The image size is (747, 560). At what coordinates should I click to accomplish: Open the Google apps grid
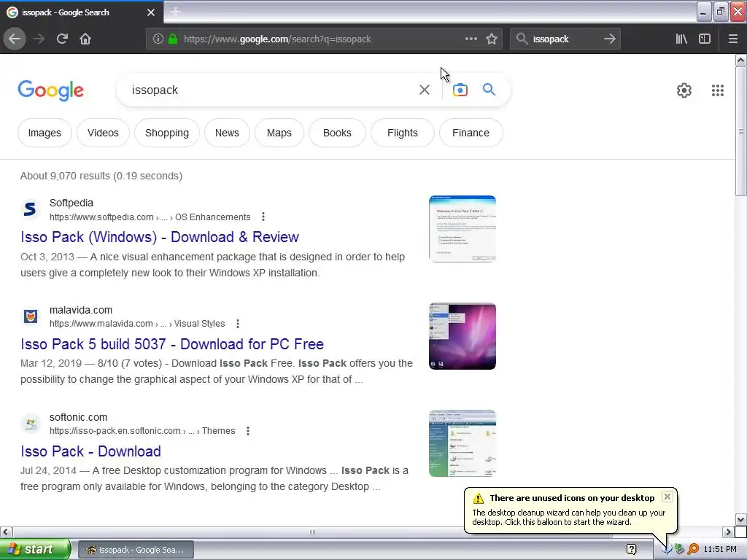[718, 90]
